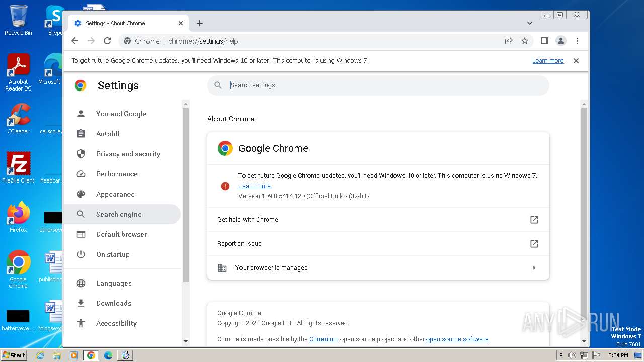The image size is (644, 362).
Task: Click the Languages globe icon
Action: pyautogui.click(x=81, y=283)
